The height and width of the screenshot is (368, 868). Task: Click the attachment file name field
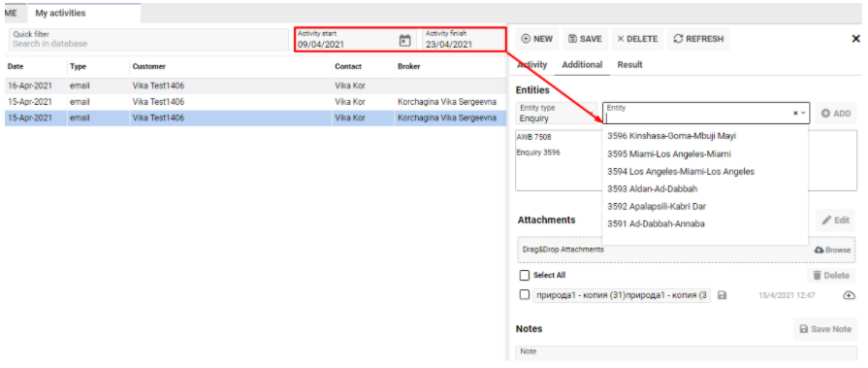pos(623,295)
